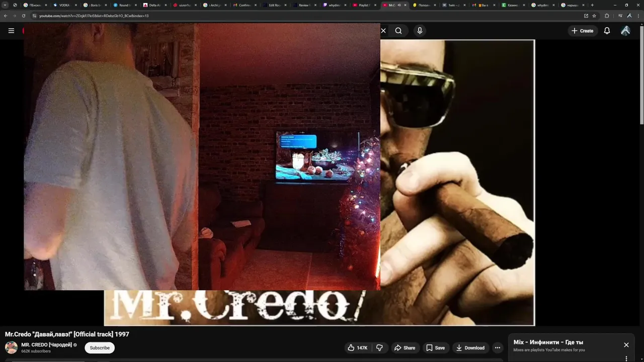The width and height of the screenshot is (644, 362).
Task: Open a new browser tab with plus
Action: pyautogui.click(x=592, y=5)
